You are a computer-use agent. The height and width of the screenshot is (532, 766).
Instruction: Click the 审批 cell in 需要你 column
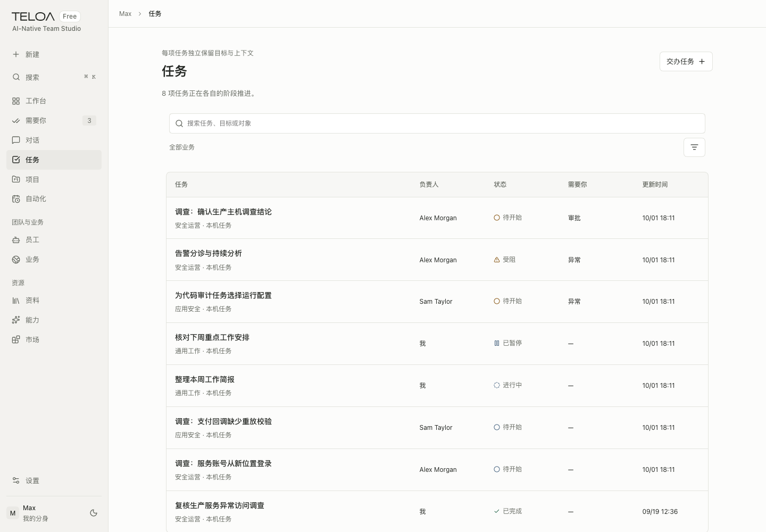pos(574,218)
